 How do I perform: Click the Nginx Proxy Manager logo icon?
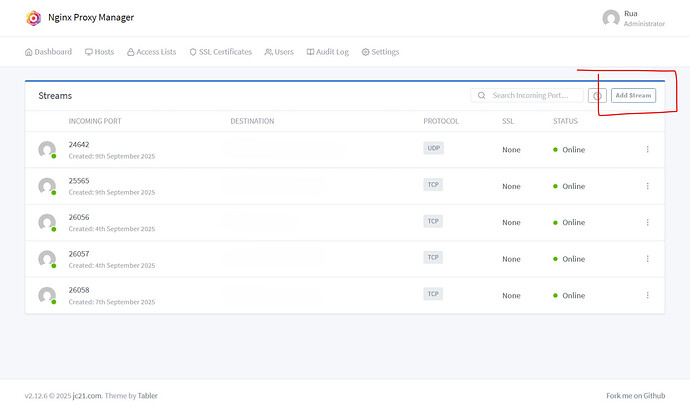tap(33, 18)
